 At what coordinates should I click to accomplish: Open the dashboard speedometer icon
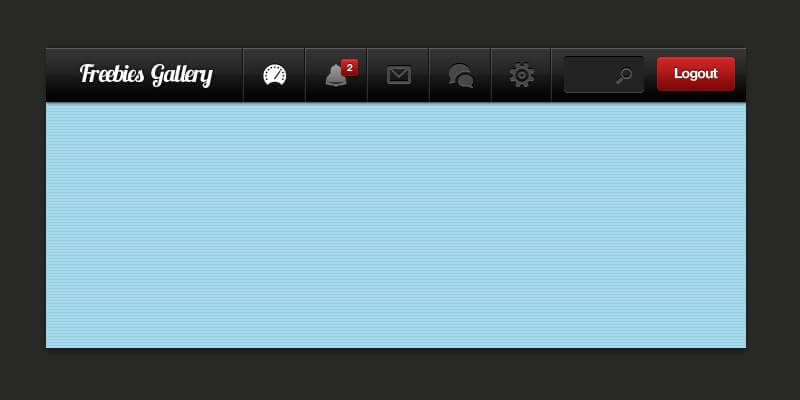[x=274, y=75]
